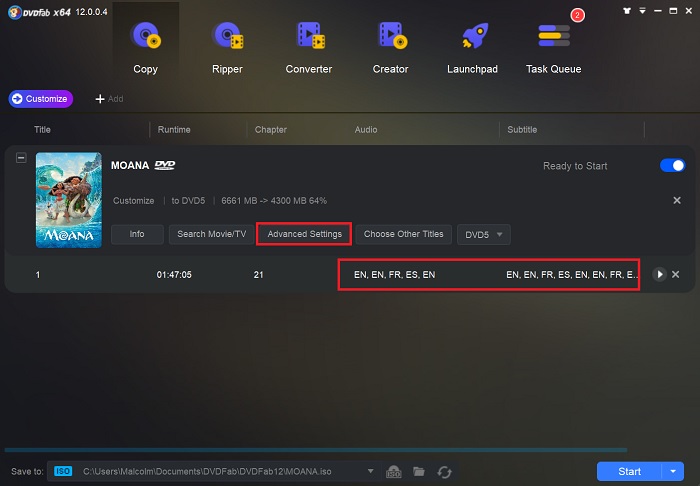Switch to the Creator module
This screenshot has width=700, height=486.
[391, 47]
